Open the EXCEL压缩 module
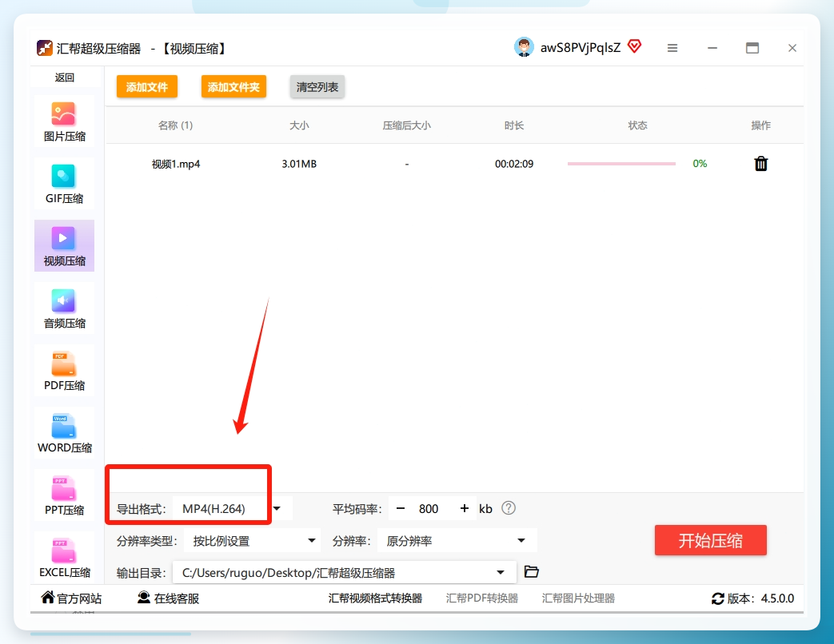This screenshot has width=834, height=644. [64, 557]
